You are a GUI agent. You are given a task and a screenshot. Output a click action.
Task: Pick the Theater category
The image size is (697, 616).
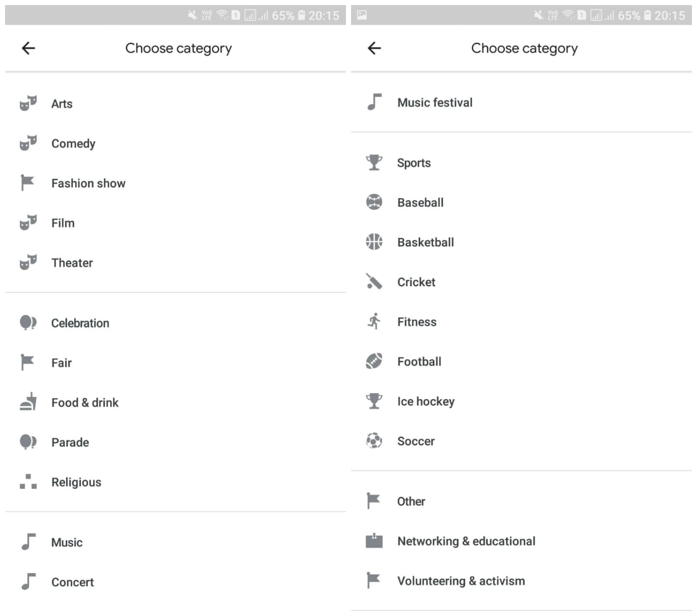click(x=72, y=263)
